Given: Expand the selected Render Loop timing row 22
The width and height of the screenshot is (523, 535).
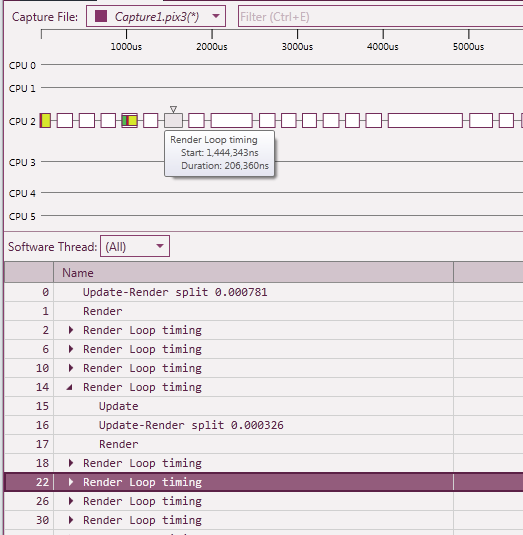Looking at the screenshot, I should [x=71, y=482].
